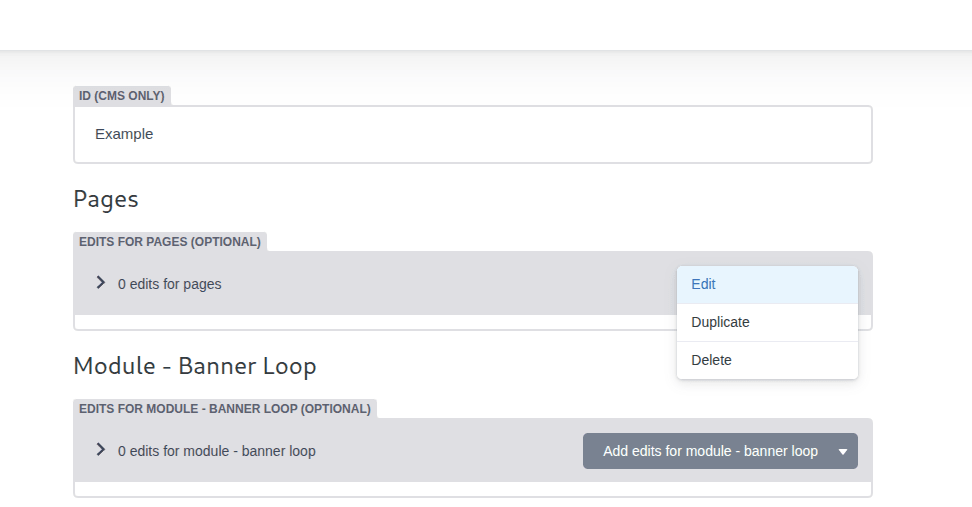This screenshot has width=972, height=507.
Task: Click Add edits for module - banner loop
Action: pyautogui.click(x=710, y=451)
